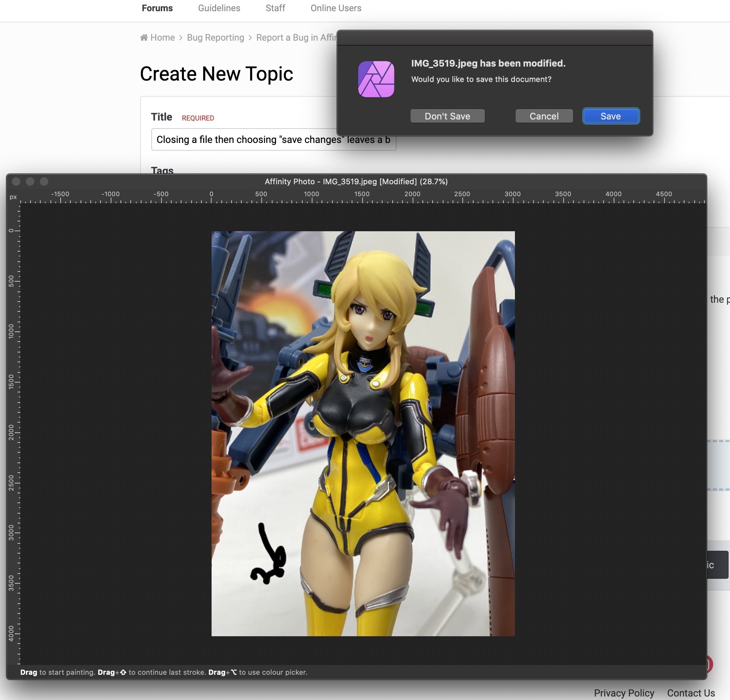Click the Create New Topic heading
Viewport: 730px width, 700px height.
point(216,74)
